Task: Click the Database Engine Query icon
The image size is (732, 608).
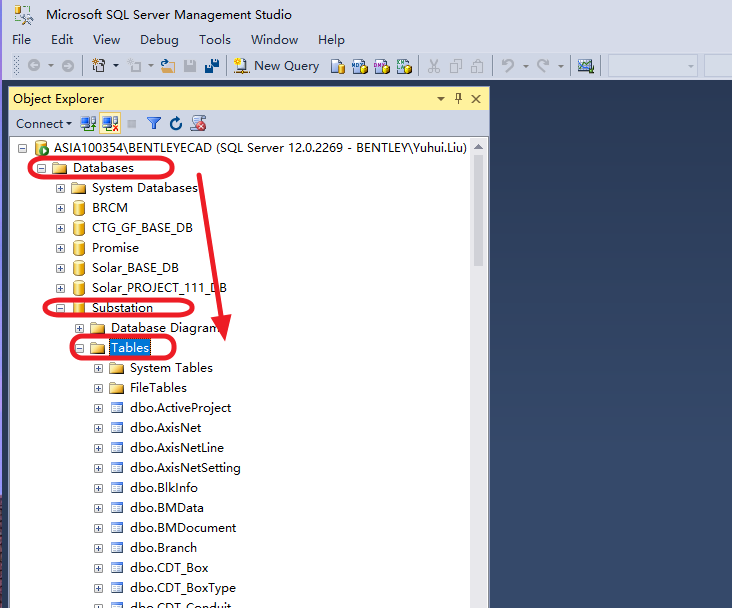Action: (338, 66)
